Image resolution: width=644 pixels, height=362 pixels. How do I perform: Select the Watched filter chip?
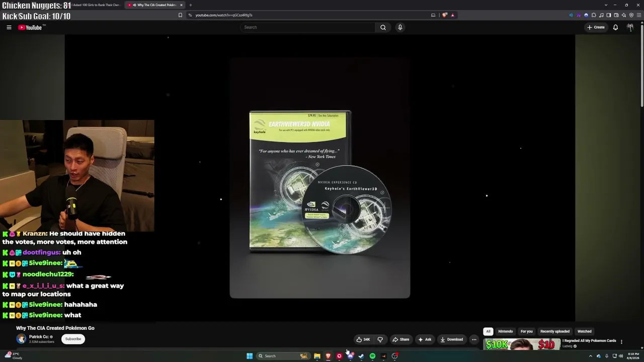[x=585, y=331]
